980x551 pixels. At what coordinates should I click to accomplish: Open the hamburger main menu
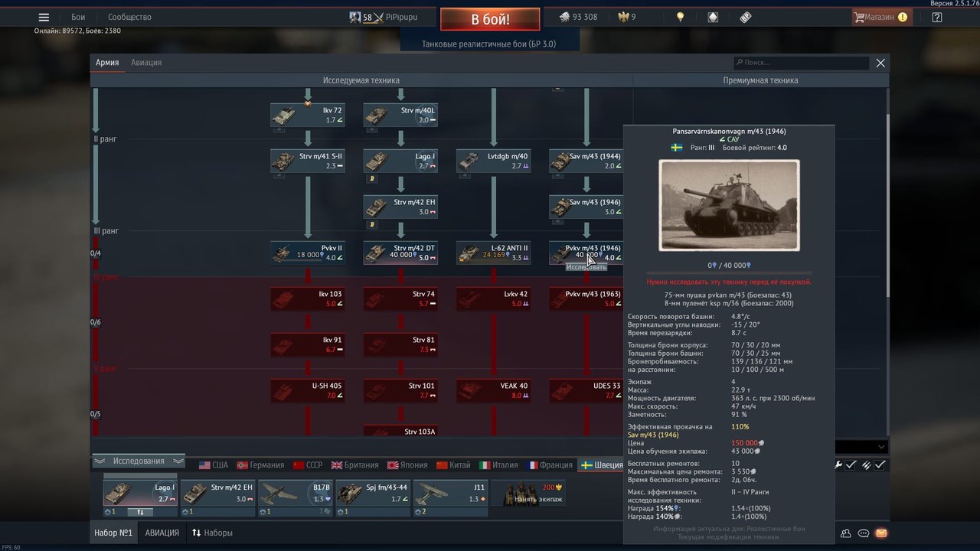(44, 17)
